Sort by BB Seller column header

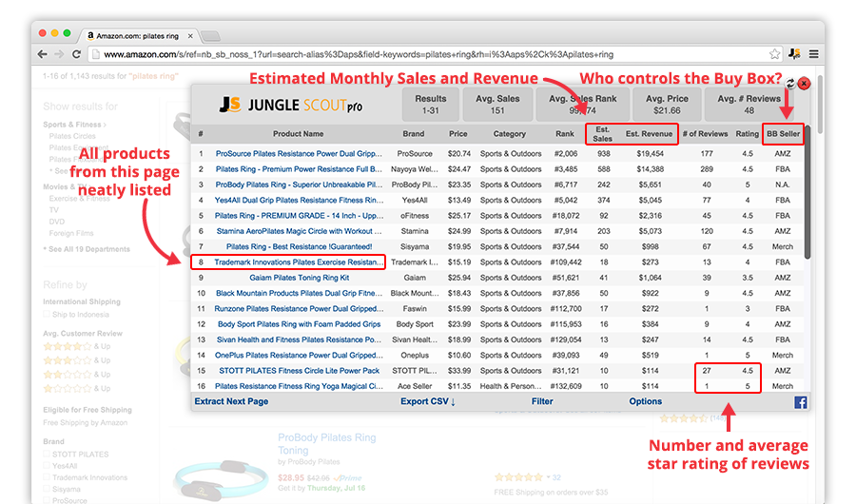point(783,134)
